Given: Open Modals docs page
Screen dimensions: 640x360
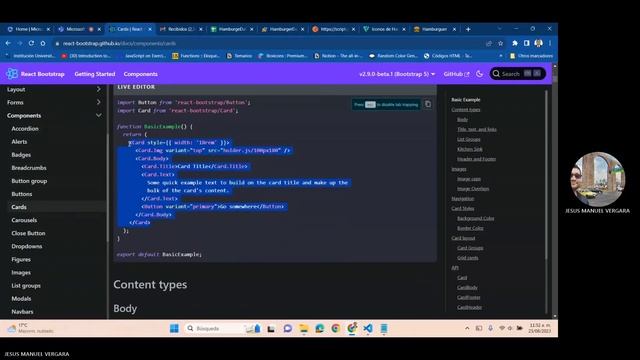Looking at the screenshot, I should (21, 298).
